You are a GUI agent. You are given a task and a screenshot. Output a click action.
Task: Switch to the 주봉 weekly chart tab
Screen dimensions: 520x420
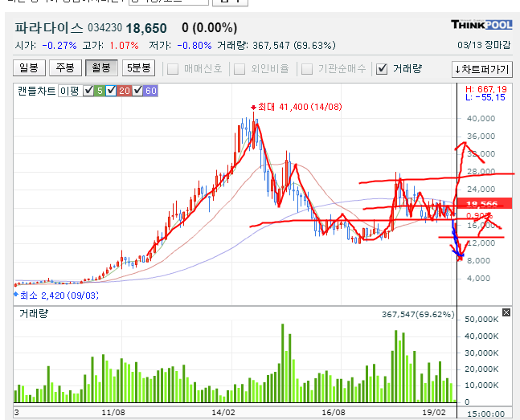click(65, 68)
